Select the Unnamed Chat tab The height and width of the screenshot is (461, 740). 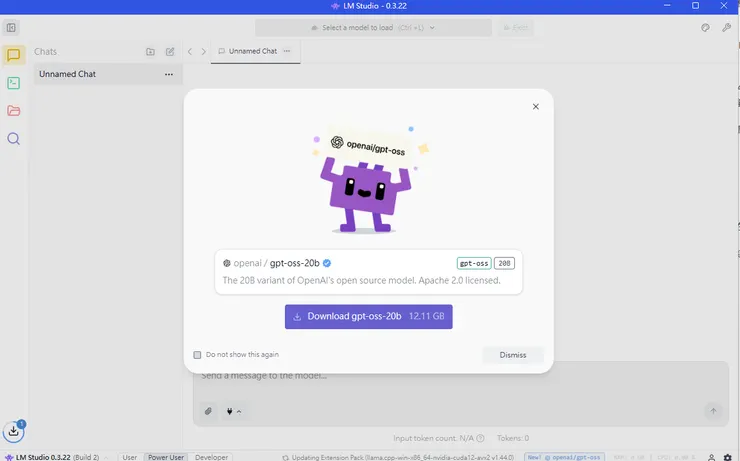[255, 51]
